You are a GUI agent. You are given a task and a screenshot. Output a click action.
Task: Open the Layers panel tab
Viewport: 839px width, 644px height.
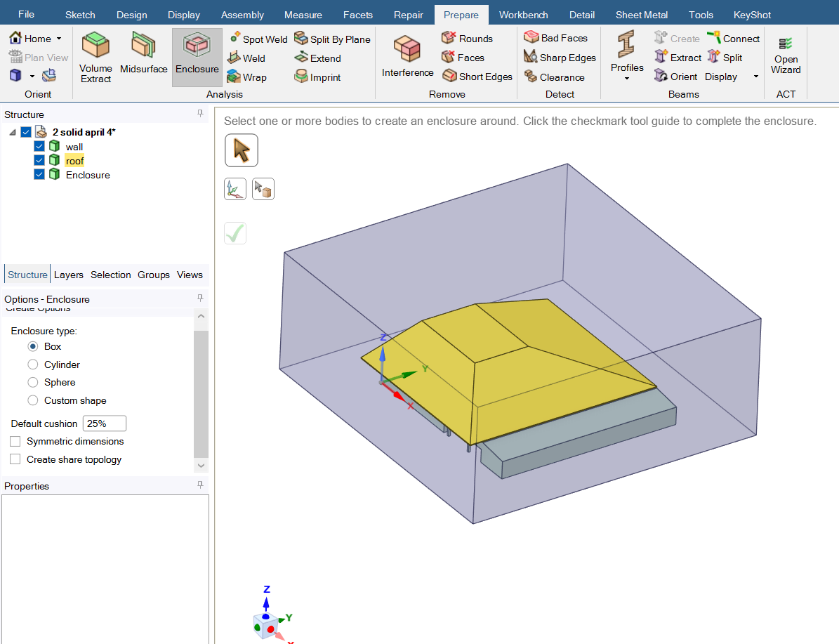coord(69,275)
